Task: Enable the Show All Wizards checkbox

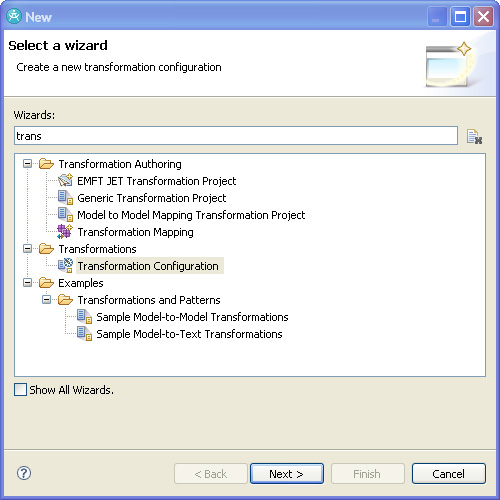Action: click(x=20, y=389)
